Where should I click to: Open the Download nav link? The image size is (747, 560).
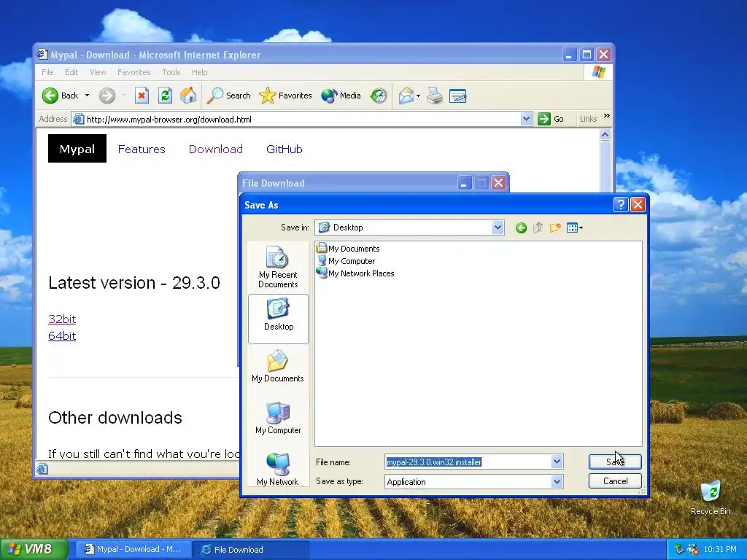[x=216, y=149]
